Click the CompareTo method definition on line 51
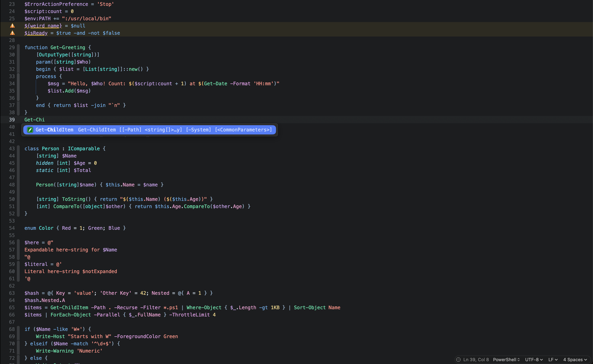 point(66,206)
